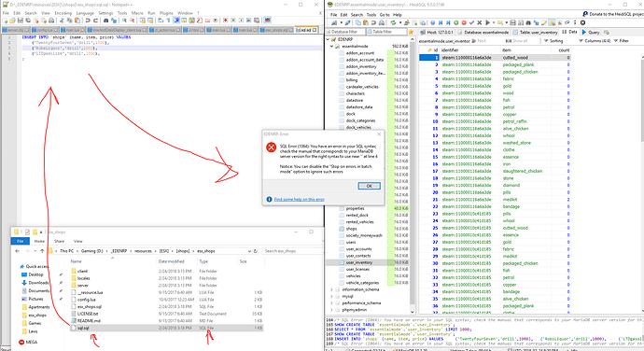The height and width of the screenshot is (351, 644).
Task: Click the run query play icon in HeidiSQL toolbar
Action: pos(488,22)
